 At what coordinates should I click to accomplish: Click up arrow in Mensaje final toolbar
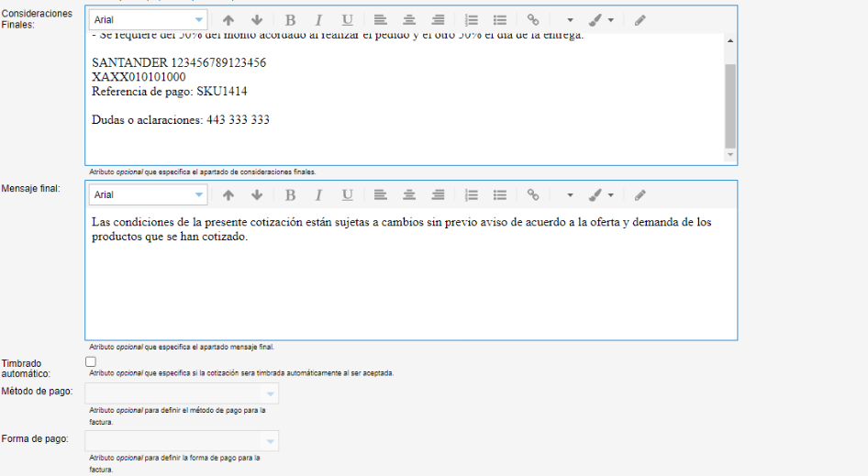[x=228, y=194]
